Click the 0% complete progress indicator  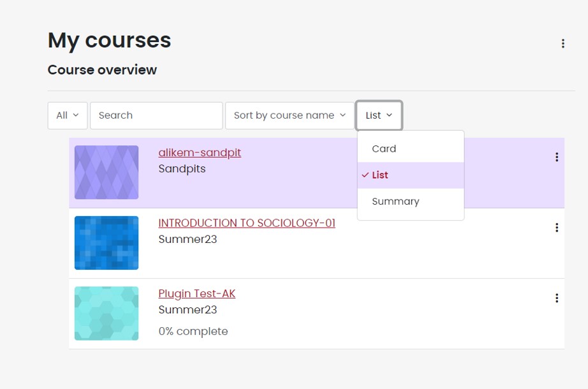pos(193,331)
